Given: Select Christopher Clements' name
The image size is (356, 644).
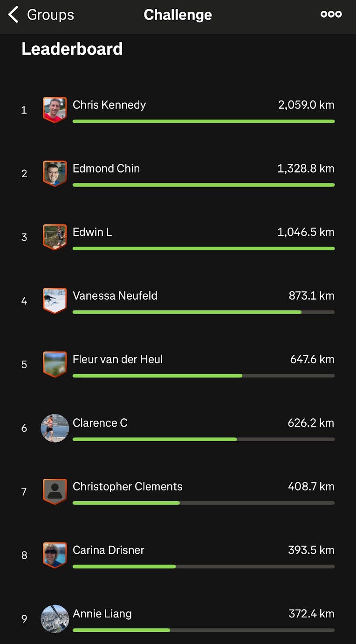Looking at the screenshot, I should tap(127, 486).
